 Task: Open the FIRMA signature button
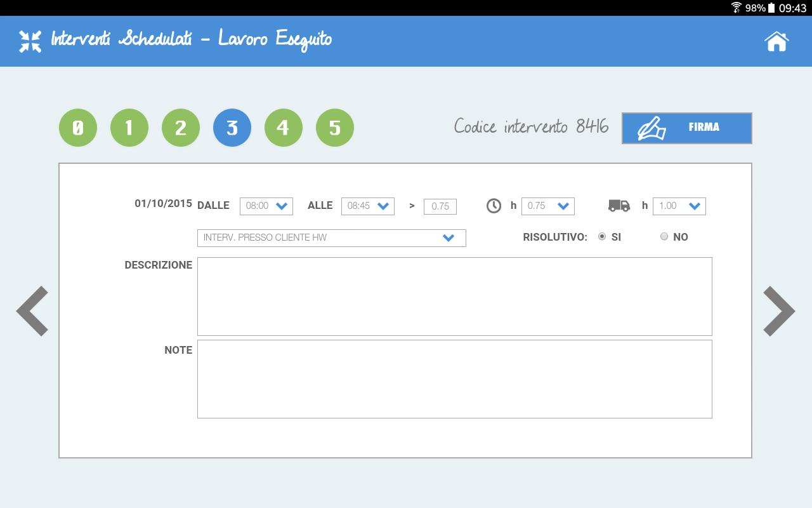click(x=687, y=128)
